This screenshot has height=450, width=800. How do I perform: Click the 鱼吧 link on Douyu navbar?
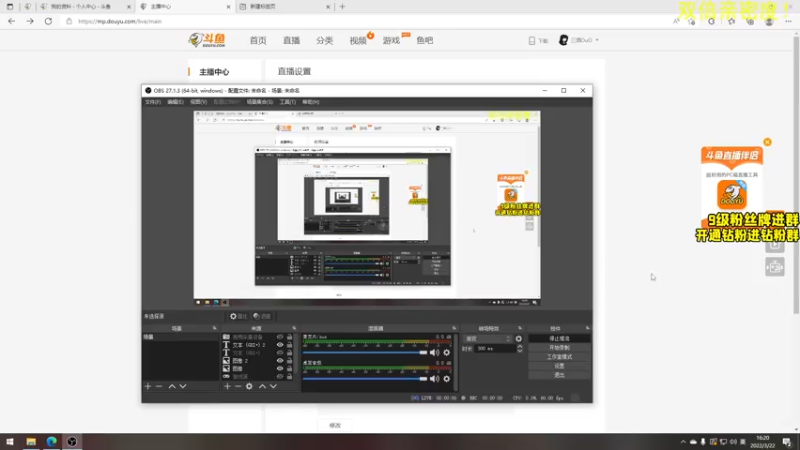click(x=424, y=40)
